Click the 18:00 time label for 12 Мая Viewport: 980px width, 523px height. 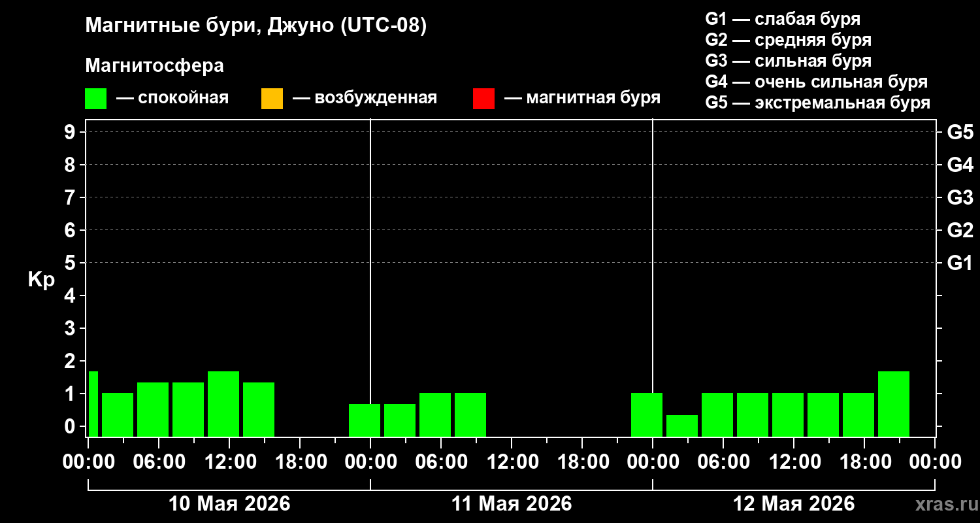point(864,462)
